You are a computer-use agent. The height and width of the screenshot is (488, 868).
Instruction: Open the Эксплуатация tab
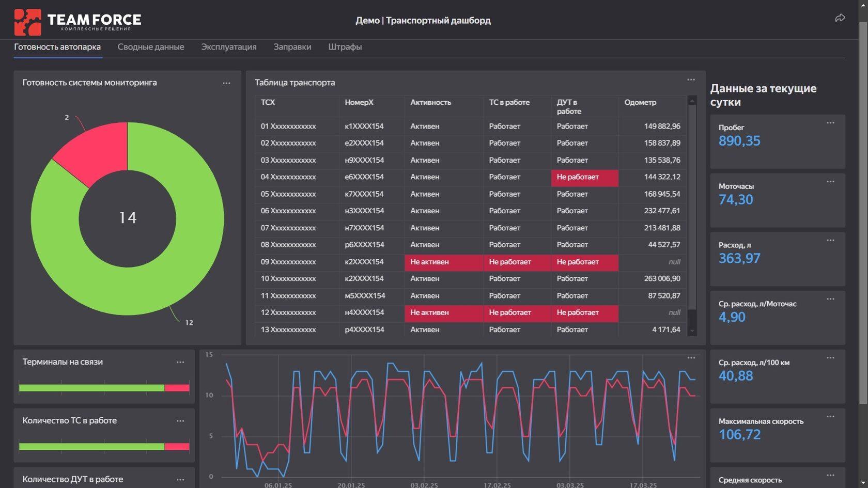(229, 47)
